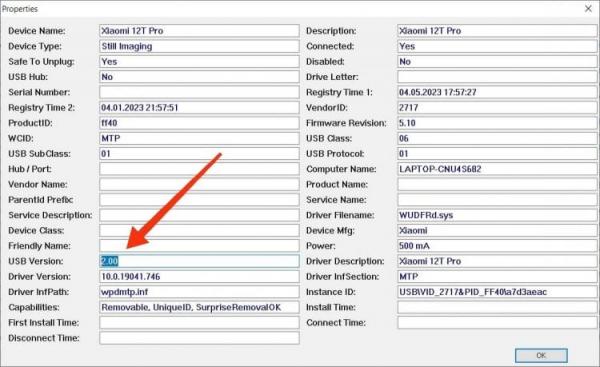
Task: Click the 'Power:' label
Action: coord(320,246)
